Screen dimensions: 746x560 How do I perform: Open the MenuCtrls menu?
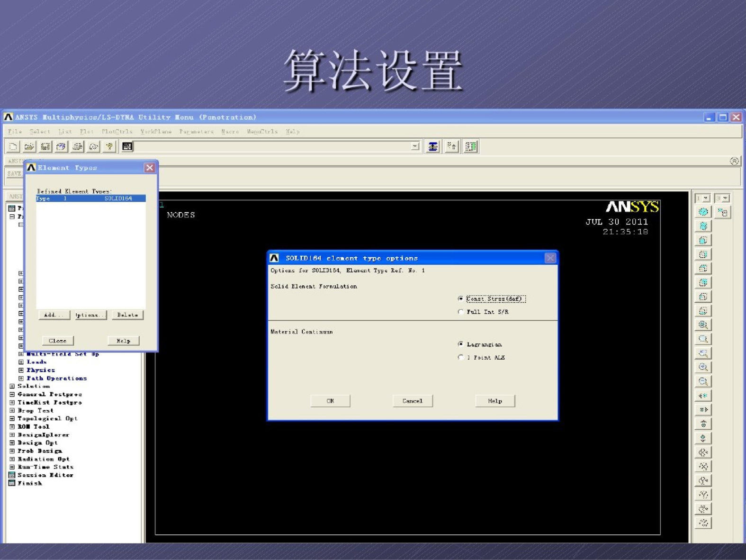[x=262, y=131]
